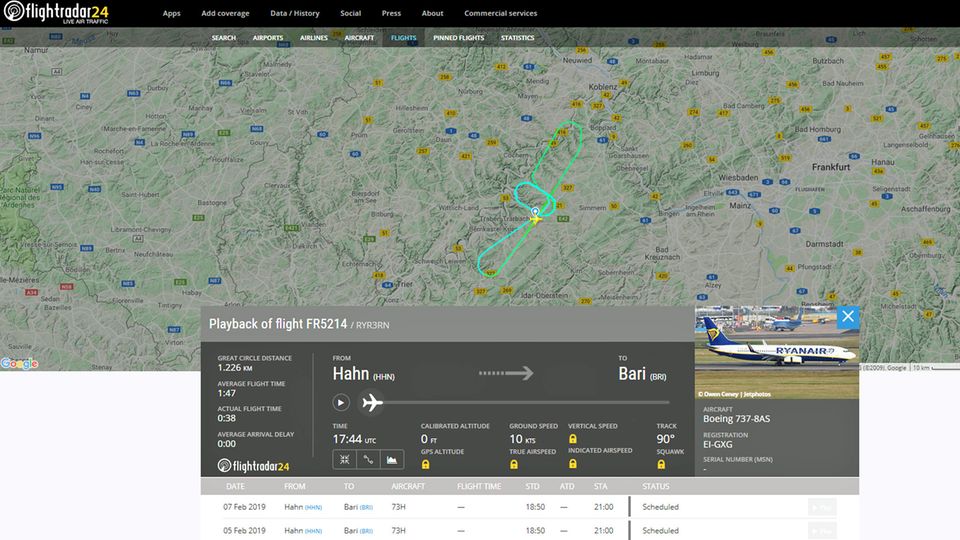Click the true airspeed lock icon
Viewport: 960px width, 540px height.
point(514,465)
